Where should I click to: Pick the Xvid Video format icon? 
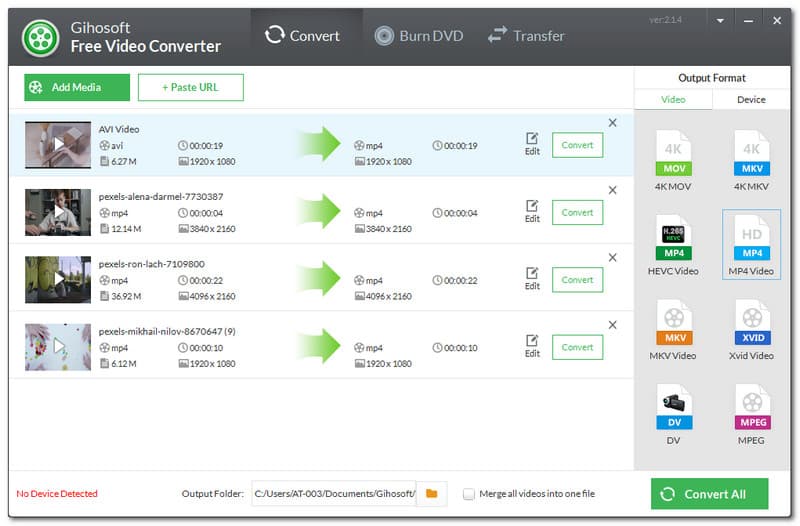click(751, 323)
